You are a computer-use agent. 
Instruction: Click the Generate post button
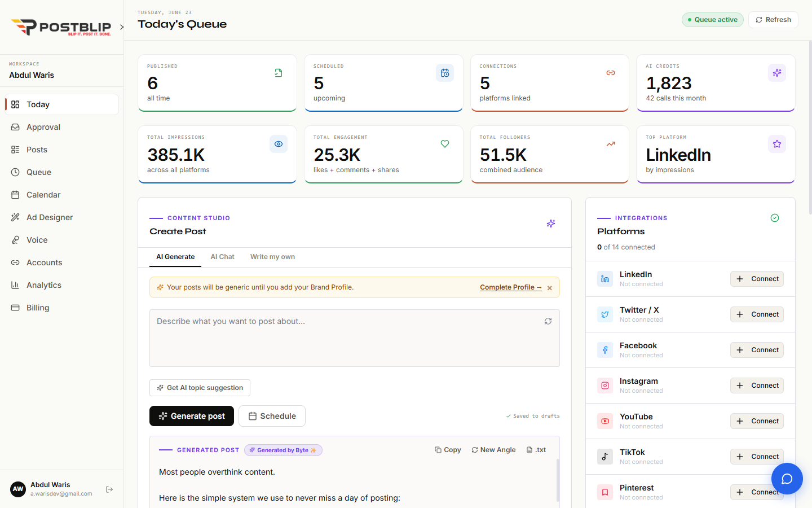192,416
